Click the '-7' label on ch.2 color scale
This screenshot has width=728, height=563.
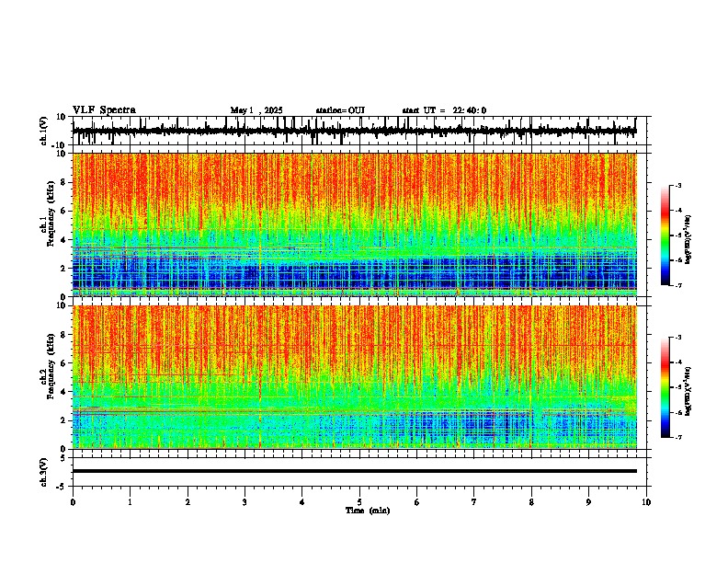point(678,437)
